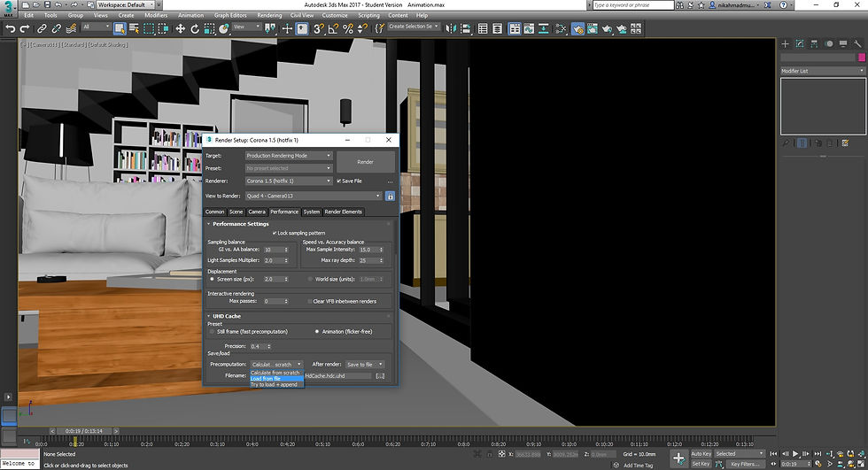
Task: Click the Render button
Action: click(365, 162)
